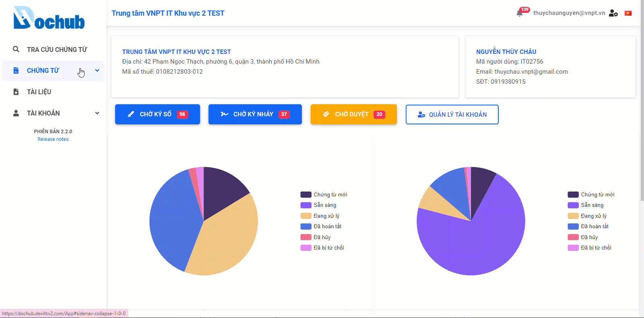Open user settings icon in header
This screenshot has width=644, height=318.
pyautogui.click(x=613, y=13)
